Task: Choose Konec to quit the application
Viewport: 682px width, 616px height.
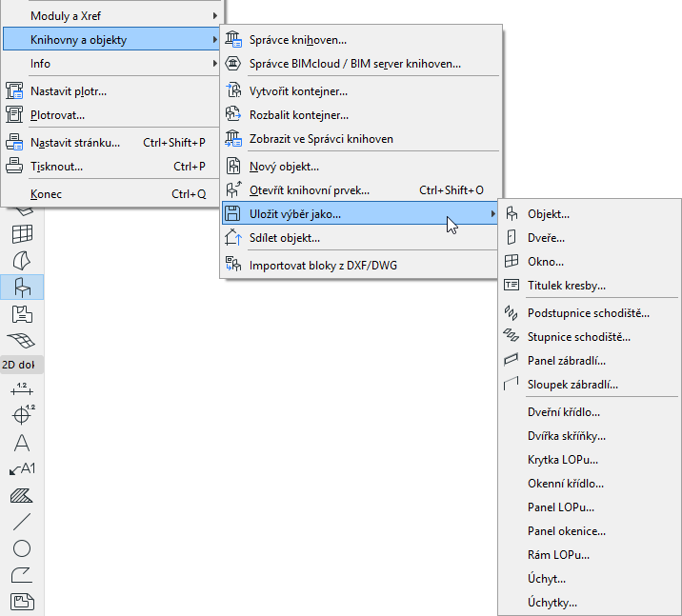Action: coord(112,194)
